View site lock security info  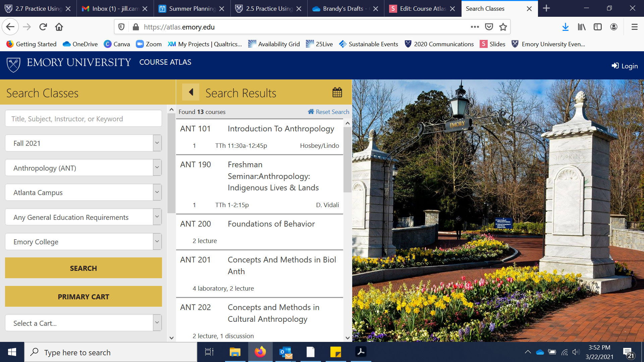(136, 27)
